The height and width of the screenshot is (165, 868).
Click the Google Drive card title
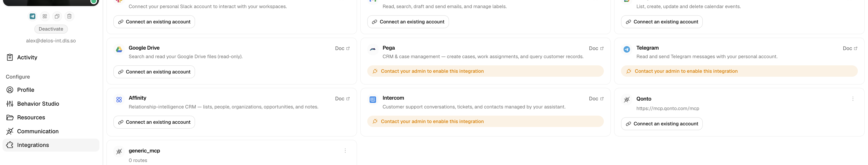point(144,48)
